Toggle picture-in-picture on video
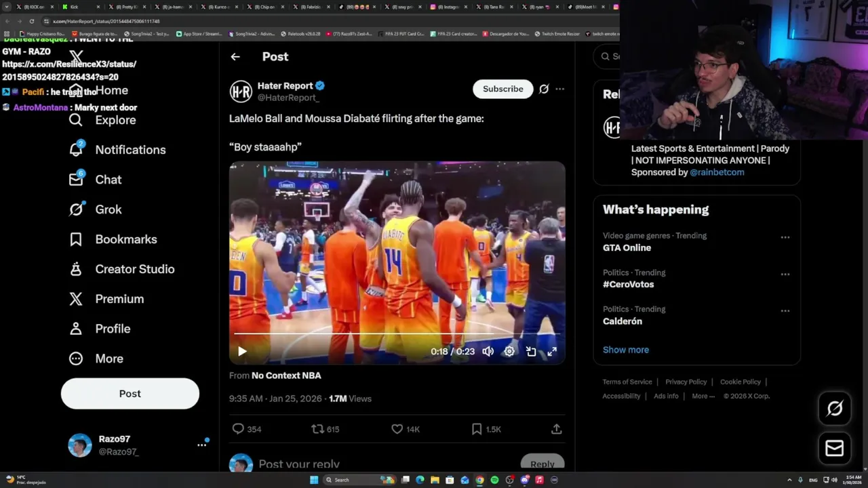The height and width of the screenshot is (488, 868). tap(531, 351)
